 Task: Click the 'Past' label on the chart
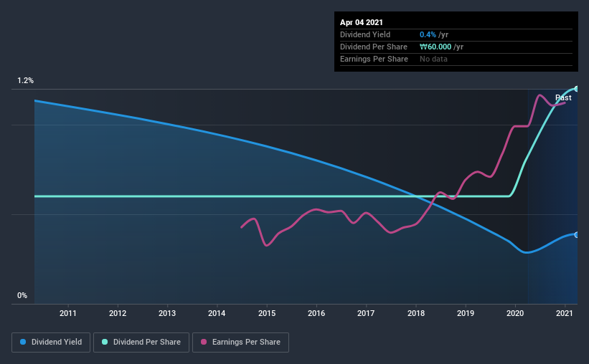click(563, 97)
